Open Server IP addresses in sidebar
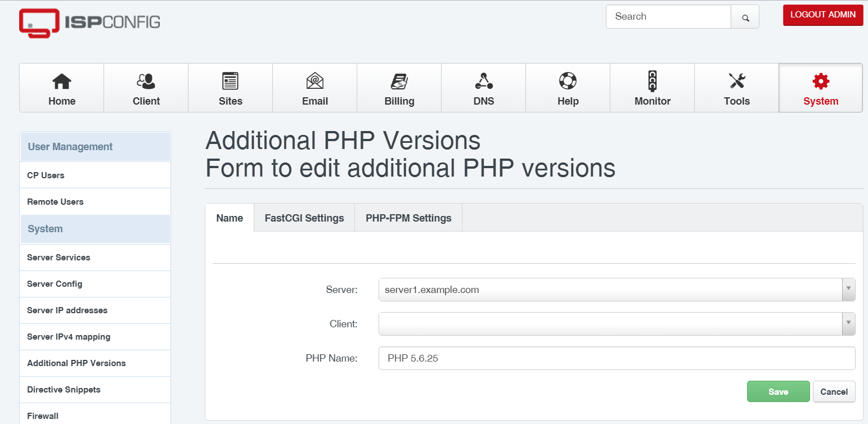 95,310
